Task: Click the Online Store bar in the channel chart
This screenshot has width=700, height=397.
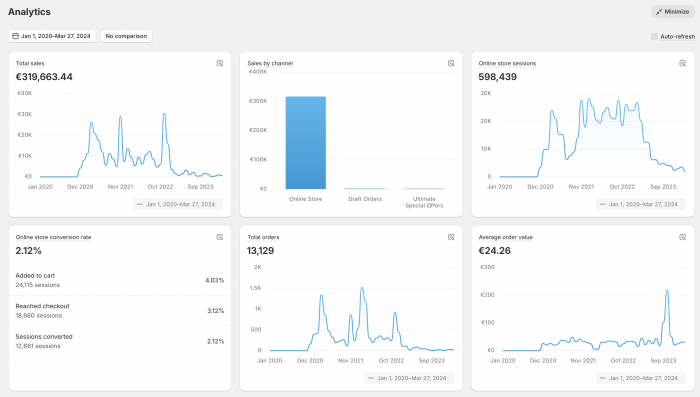Action: coord(306,142)
